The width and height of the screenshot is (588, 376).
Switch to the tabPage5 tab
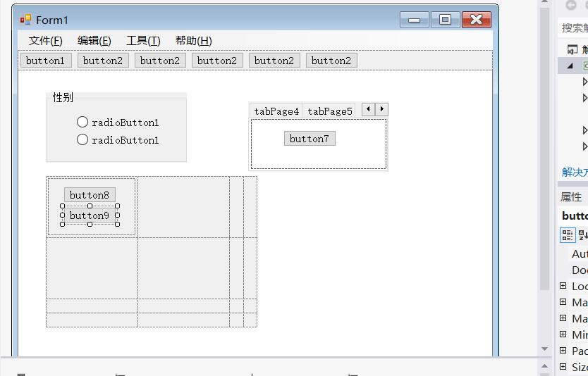[x=330, y=111]
